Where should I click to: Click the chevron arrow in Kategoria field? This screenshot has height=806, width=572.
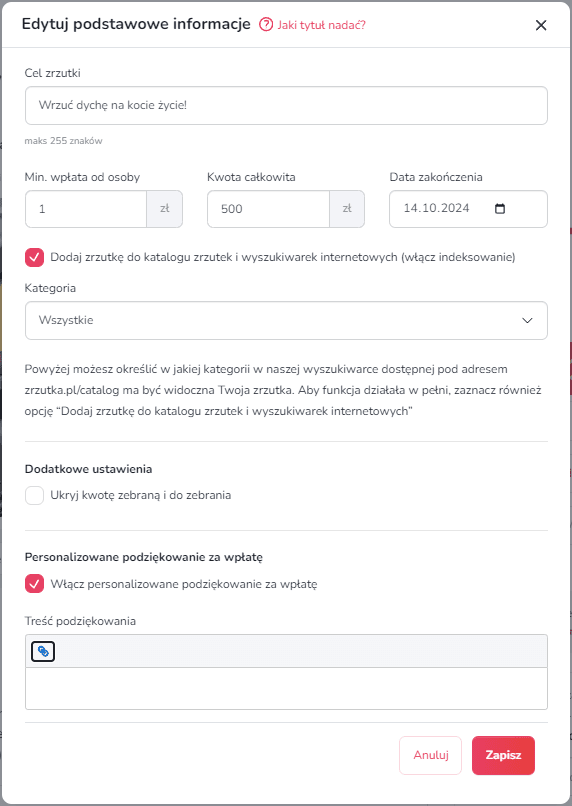pos(527,320)
